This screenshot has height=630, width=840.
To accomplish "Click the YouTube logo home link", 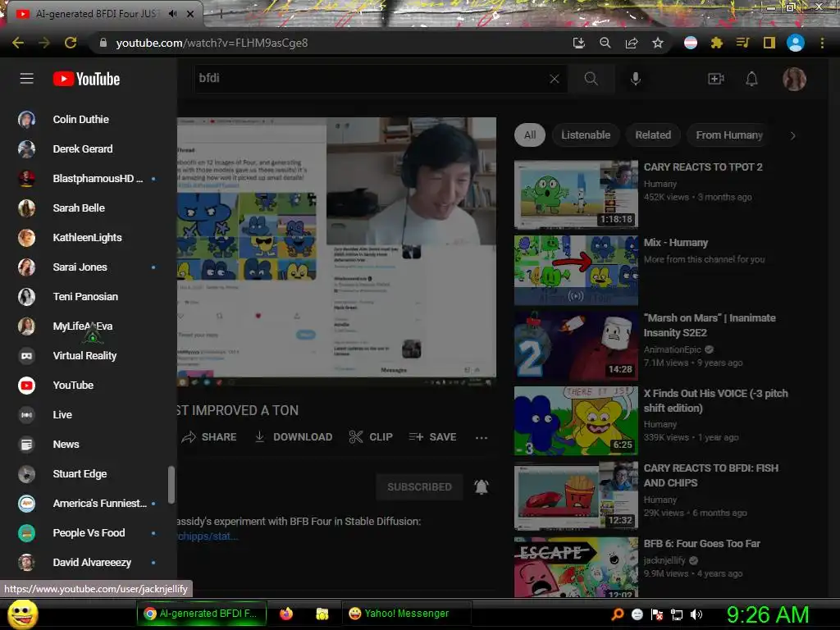I will pyautogui.click(x=86, y=79).
